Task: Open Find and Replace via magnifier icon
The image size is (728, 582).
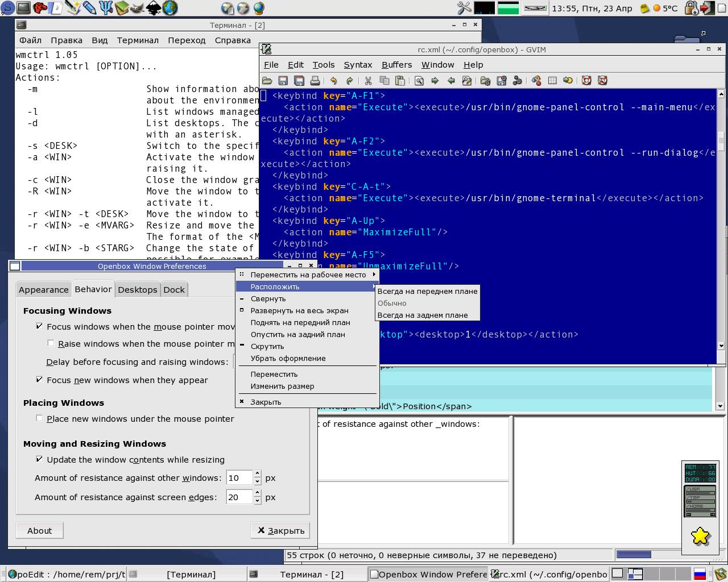Action: pos(419,81)
